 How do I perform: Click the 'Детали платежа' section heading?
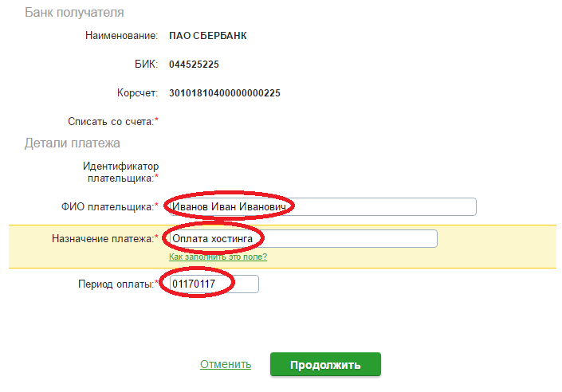(72, 143)
